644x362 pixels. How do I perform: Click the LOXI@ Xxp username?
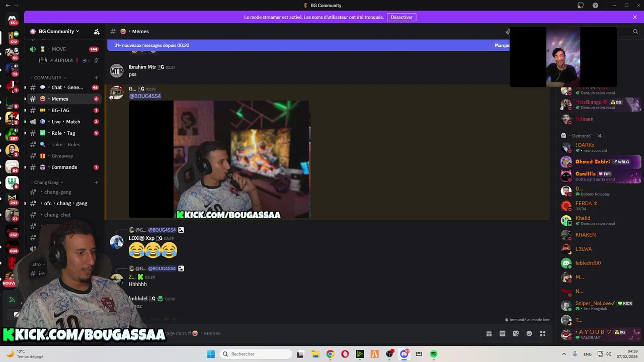tap(141, 238)
